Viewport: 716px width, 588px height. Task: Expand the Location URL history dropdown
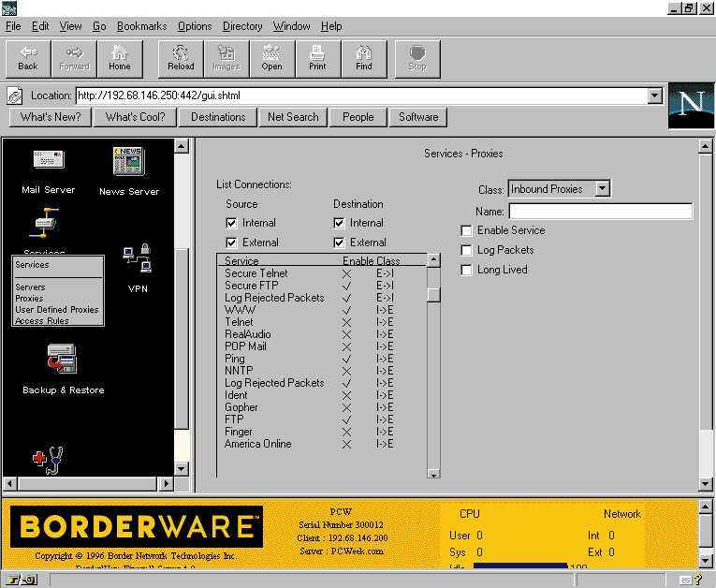click(654, 96)
